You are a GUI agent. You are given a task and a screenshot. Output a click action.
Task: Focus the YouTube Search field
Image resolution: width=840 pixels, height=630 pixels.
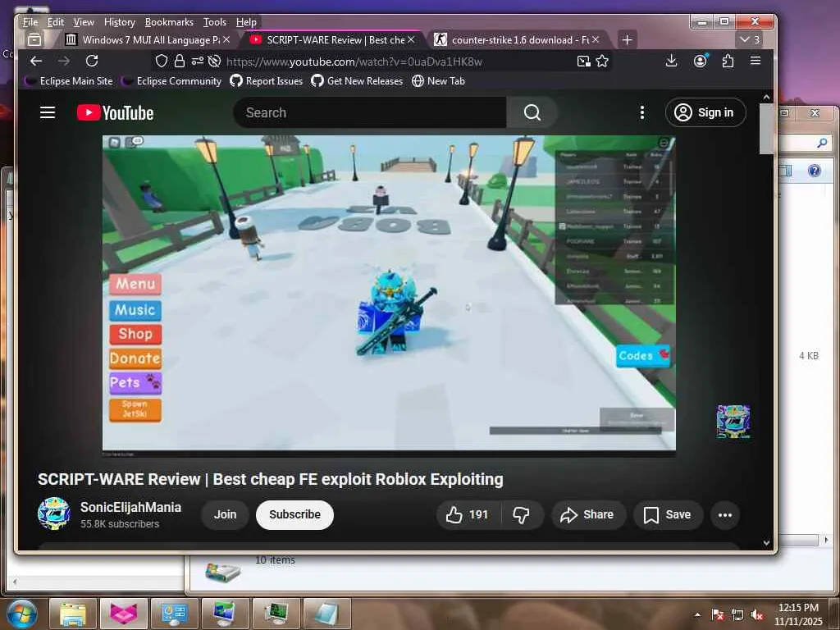click(x=370, y=112)
